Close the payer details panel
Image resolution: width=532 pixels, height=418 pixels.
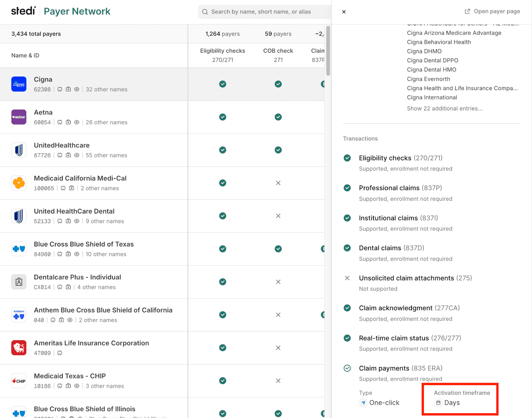click(344, 12)
